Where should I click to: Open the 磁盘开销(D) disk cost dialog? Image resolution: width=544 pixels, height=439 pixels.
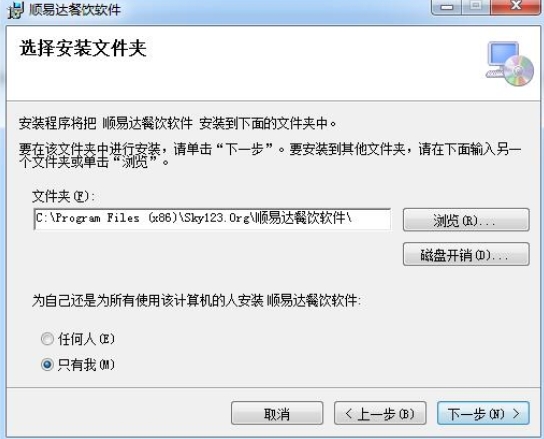click(466, 255)
